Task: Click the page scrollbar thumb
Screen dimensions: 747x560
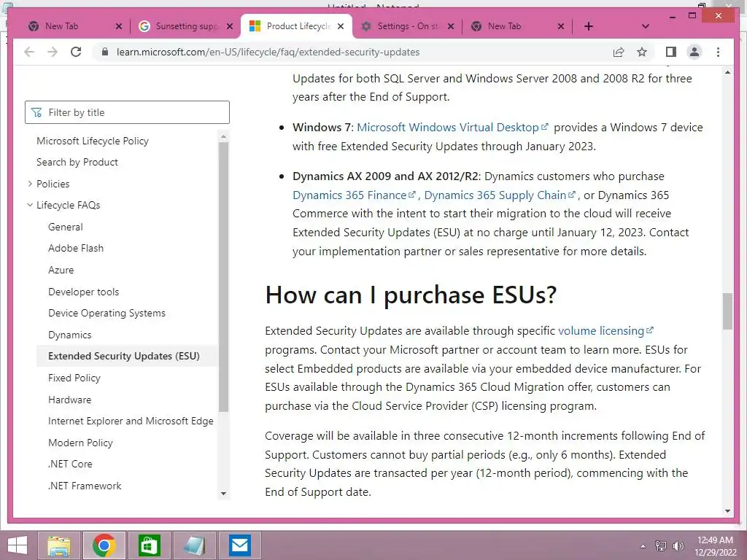Action: 727,311
